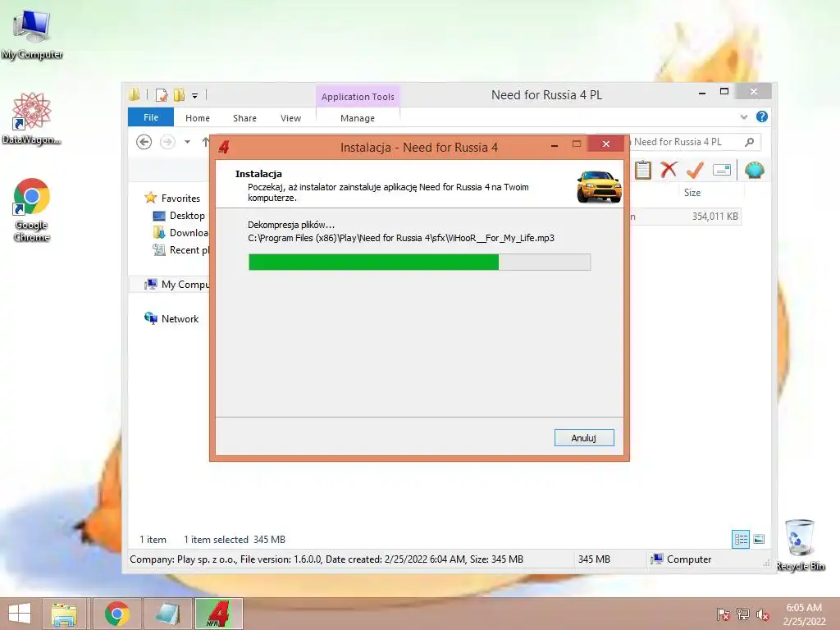Click the Paste clipboard icon in toolbar
Image resolution: width=840 pixels, height=630 pixels.
click(x=643, y=171)
